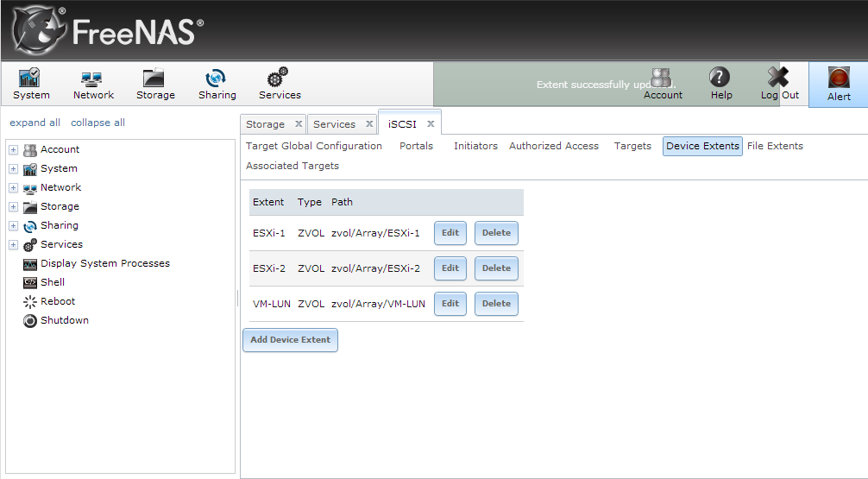Expand the Account tree node
The image size is (868, 479).
[x=13, y=149]
